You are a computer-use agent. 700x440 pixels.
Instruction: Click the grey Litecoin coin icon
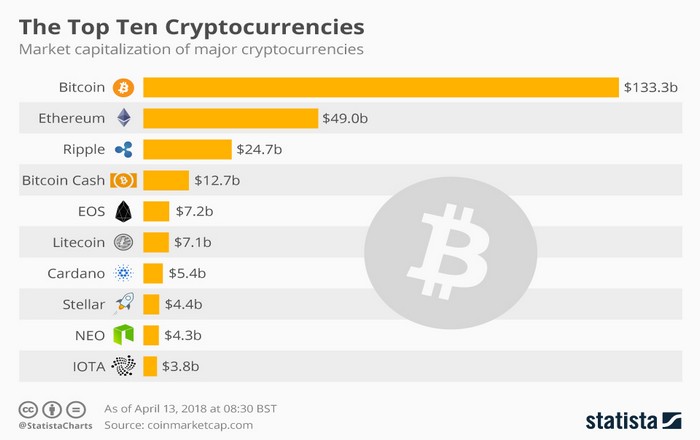[124, 242]
